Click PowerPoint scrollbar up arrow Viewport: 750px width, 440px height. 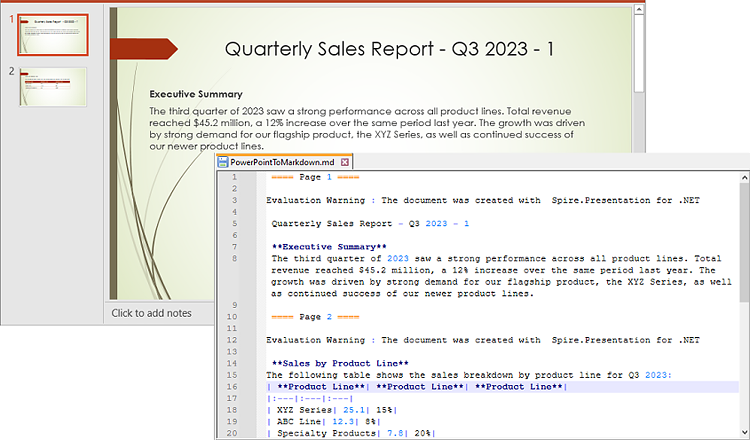639,9
